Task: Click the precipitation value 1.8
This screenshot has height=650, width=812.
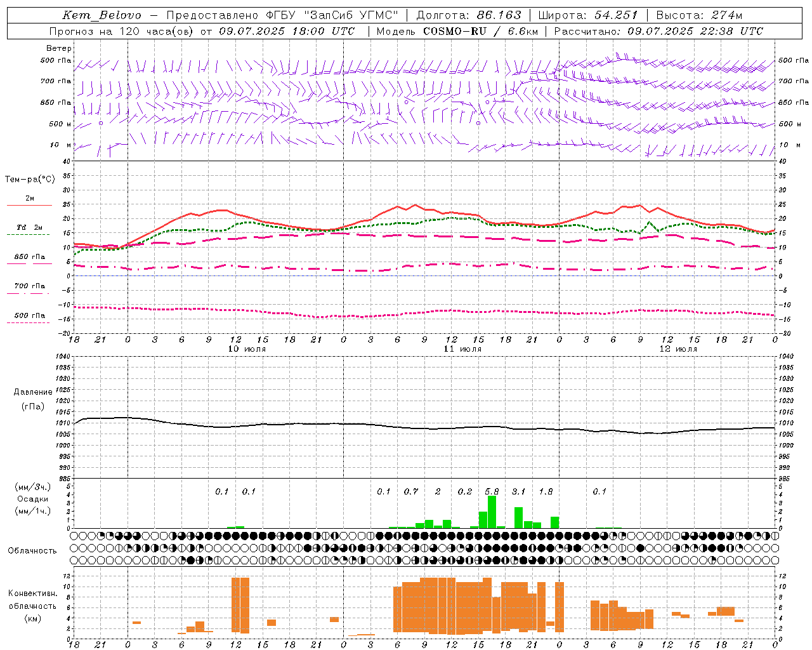Action: [x=546, y=491]
